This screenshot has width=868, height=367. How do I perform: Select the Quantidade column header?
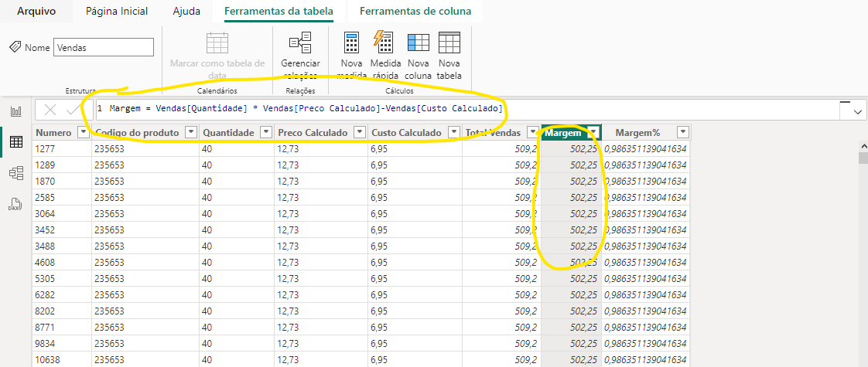coord(228,133)
